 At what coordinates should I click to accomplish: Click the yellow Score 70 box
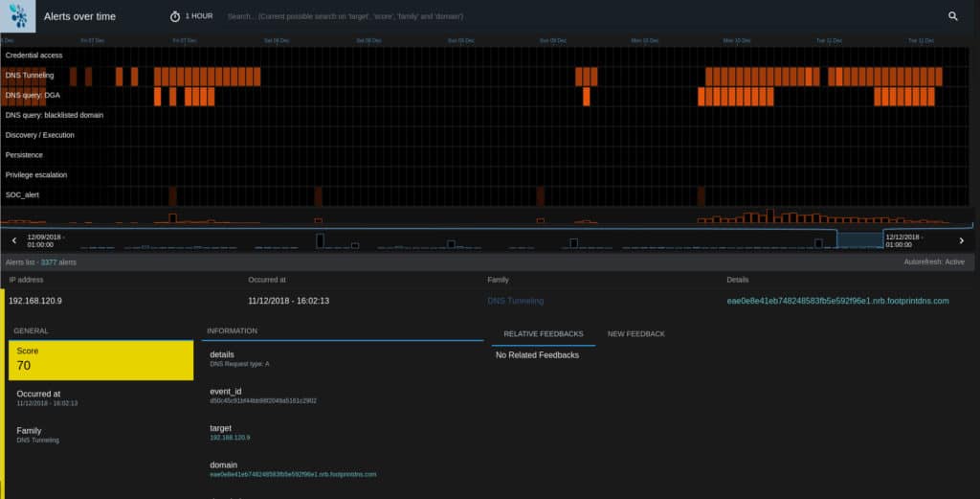pyautogui.click(x=100, y=360)
